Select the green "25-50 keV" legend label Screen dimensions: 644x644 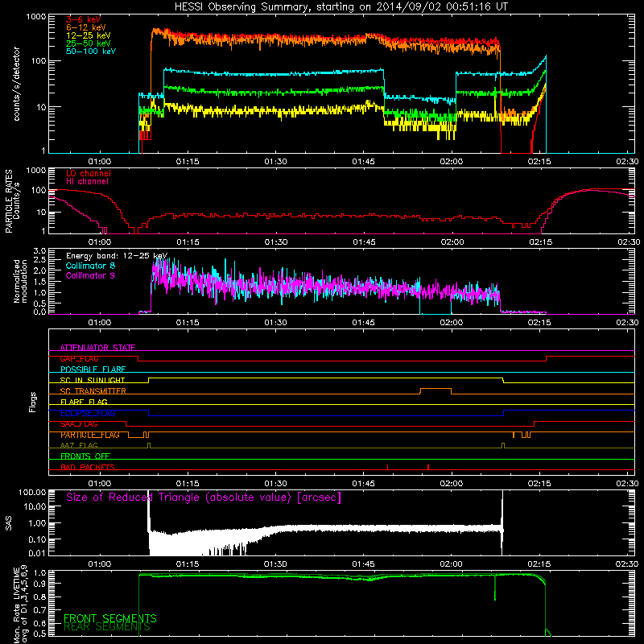pos(89,43)
